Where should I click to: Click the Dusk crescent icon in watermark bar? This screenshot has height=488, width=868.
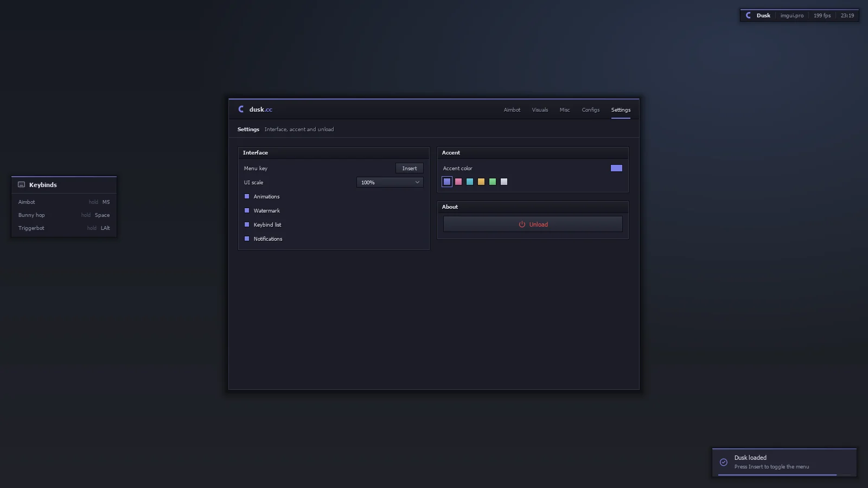pos(749,15)
